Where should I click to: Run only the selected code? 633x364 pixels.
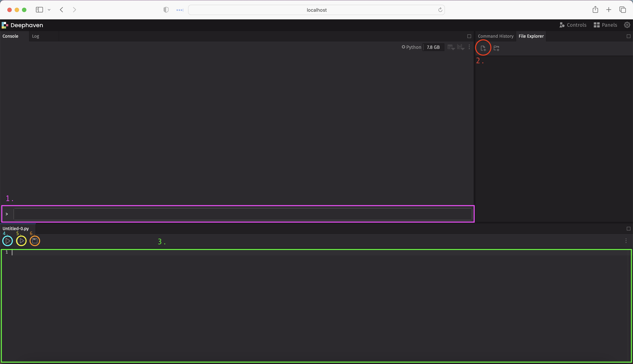[x=21, y=241]
